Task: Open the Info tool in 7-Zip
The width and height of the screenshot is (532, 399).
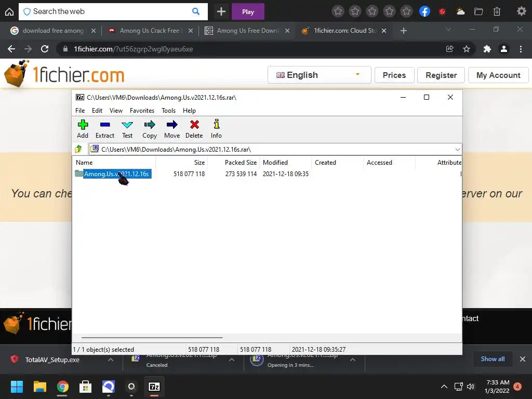Action: 216,129
